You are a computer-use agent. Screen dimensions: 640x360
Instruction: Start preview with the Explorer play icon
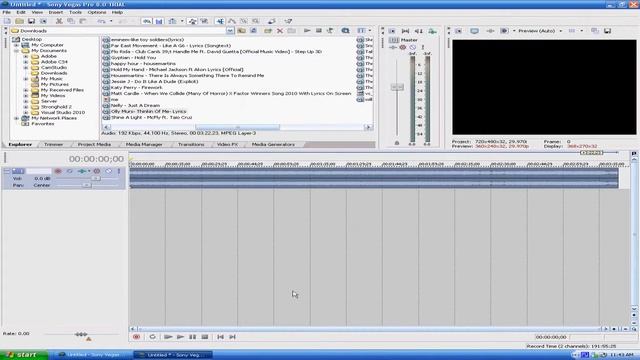[307, 31]
